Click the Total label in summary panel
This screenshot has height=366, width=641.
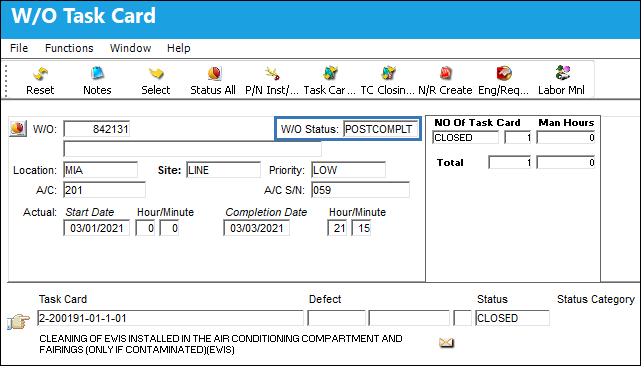[450, 163]
